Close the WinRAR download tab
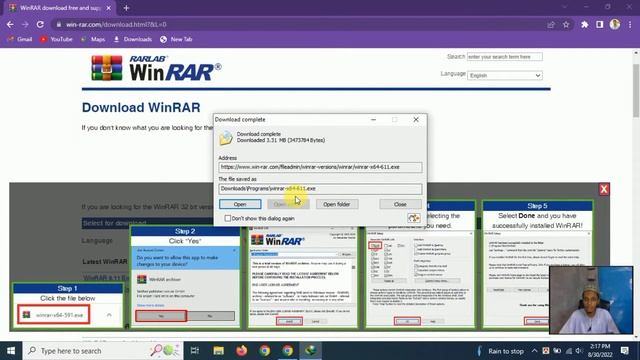The height and width of the screenshot is (360, 640). pyautogui.click(x=109, y=8)
